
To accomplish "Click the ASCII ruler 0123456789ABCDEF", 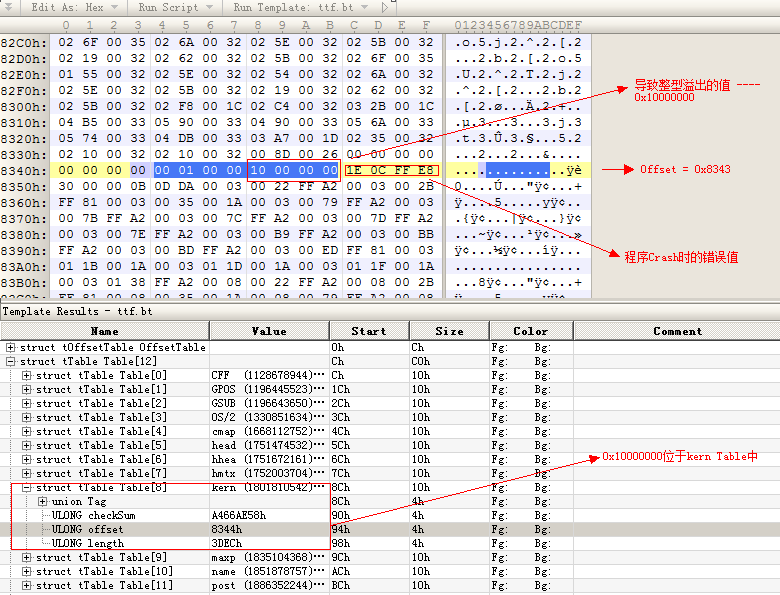I will point(518,25).
